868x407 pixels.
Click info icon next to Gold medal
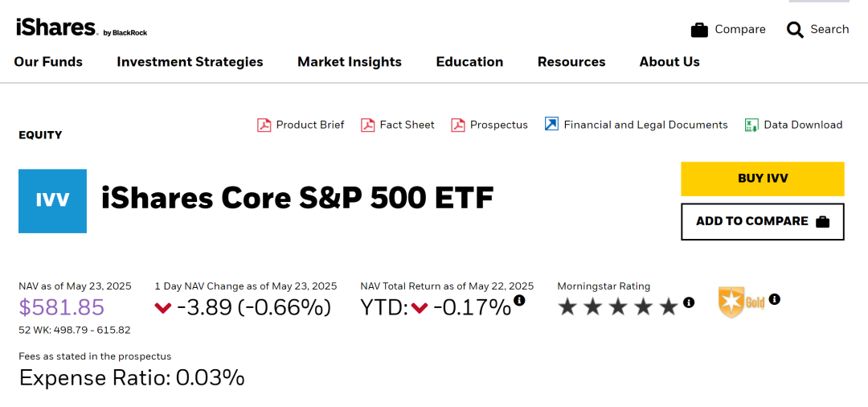coord(775,299)
